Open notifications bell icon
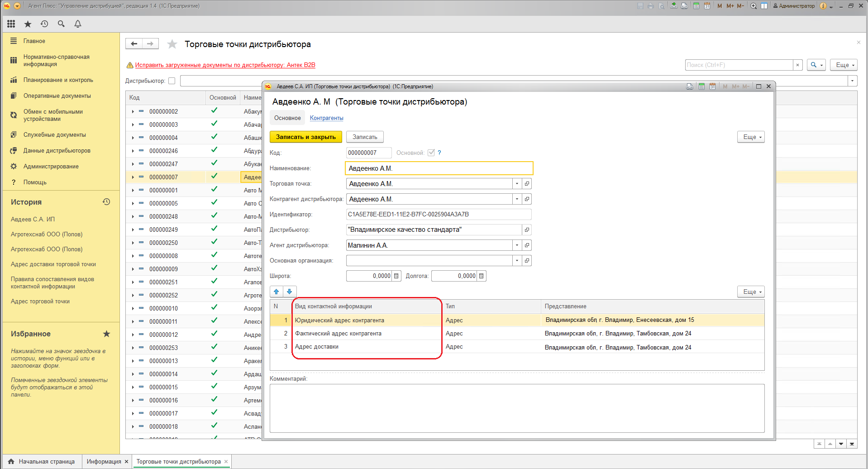The image size is (868, 469). [78, 24]
